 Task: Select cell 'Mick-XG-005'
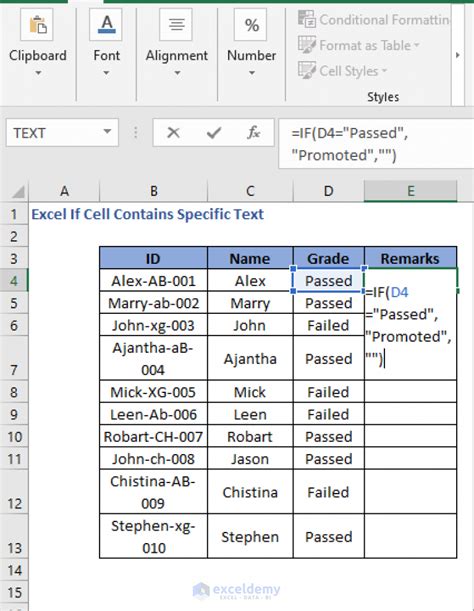pyautogui.click(x=153, y=391)
